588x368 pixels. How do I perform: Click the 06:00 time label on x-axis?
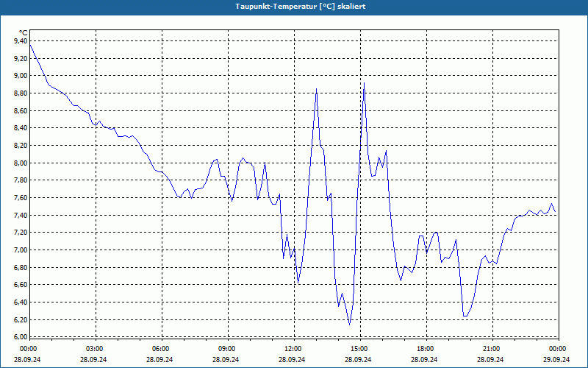click(x=161, y=349)
